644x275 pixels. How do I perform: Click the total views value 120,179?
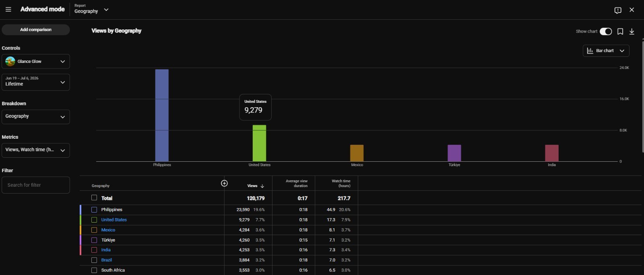[x=256, y=198]
